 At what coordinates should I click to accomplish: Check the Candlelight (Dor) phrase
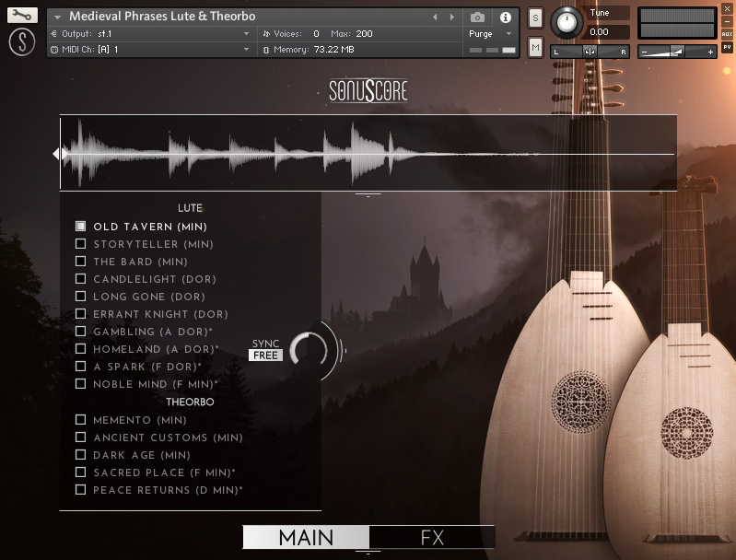click(x=81, y=279)
